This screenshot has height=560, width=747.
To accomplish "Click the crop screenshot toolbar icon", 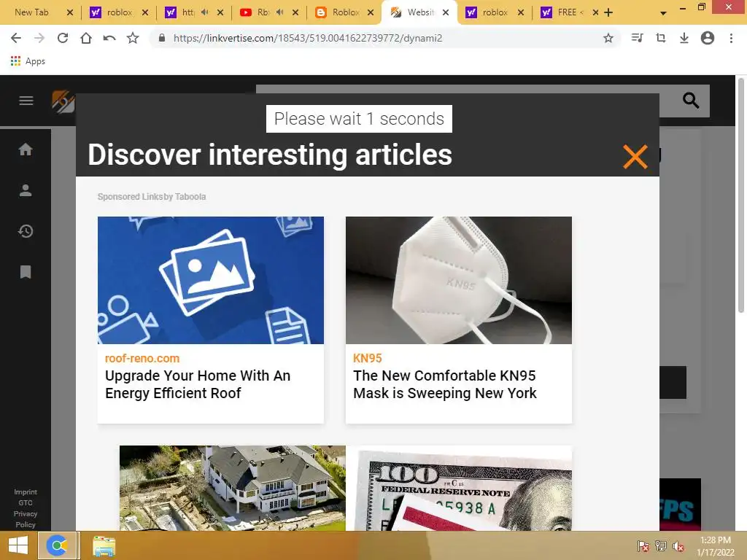I will [661, 38].
